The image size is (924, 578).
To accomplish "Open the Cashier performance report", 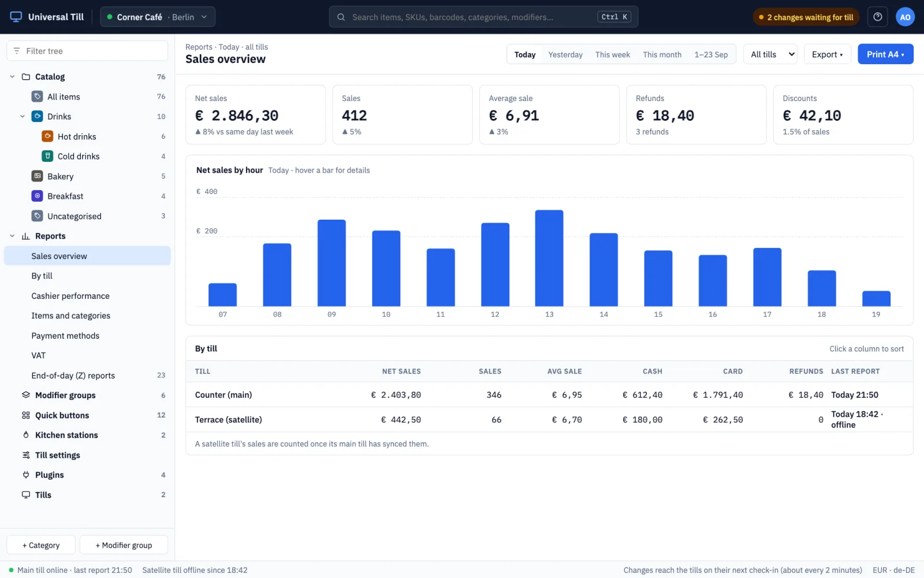I will point(87,296).
